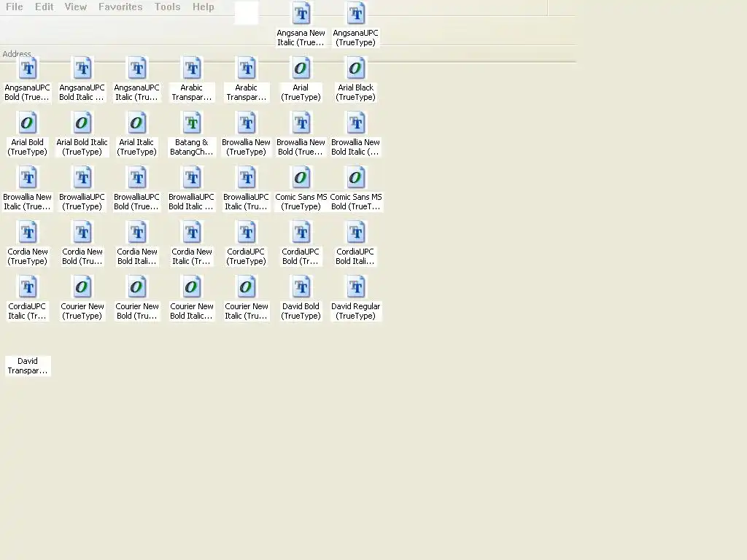Click the Arial Black font icon

click(356, 68)
